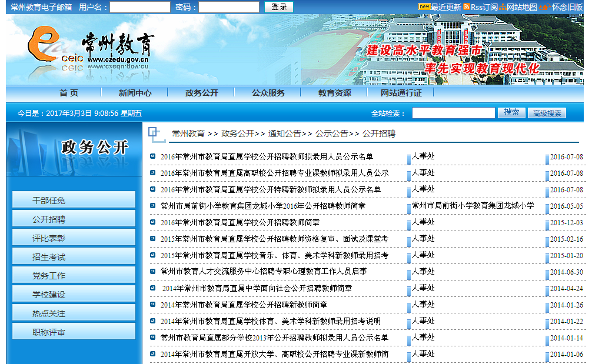
Task: Go to 教育资源 in the nav bar
Action: pyautogui.click(x=335, y=93)
